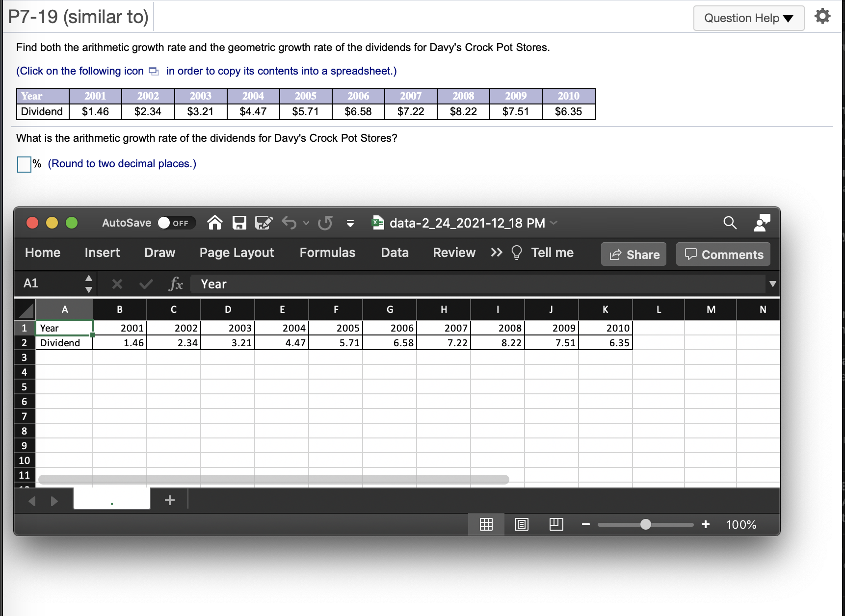Open the Home ribbon tab

[43, 253]
